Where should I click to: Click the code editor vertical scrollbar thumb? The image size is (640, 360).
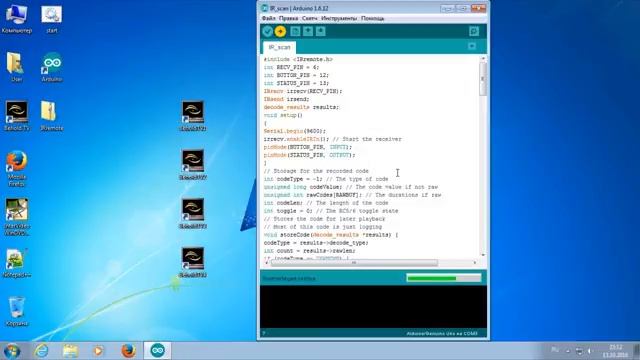tap(483, 79)
